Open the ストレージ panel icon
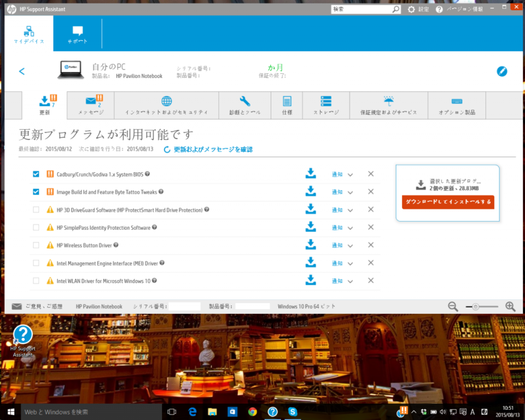Screen dimensions: 525x420 click(x=325, y=101)
